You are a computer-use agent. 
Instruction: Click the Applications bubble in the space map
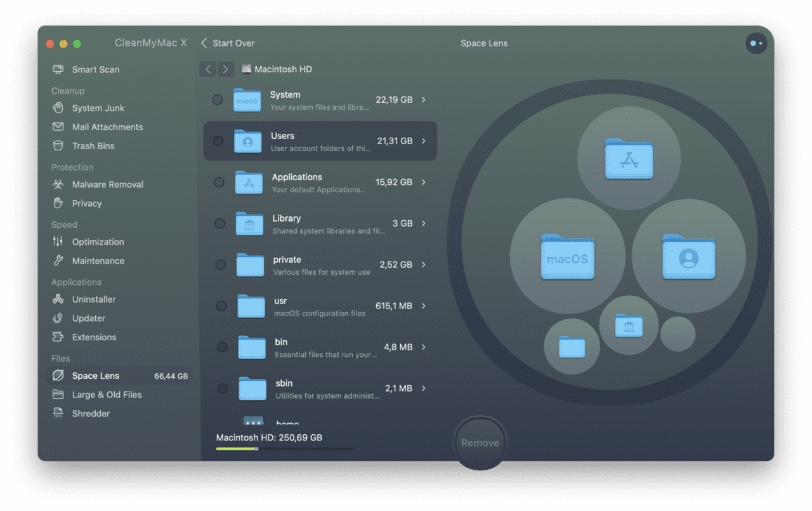(629, 158)
